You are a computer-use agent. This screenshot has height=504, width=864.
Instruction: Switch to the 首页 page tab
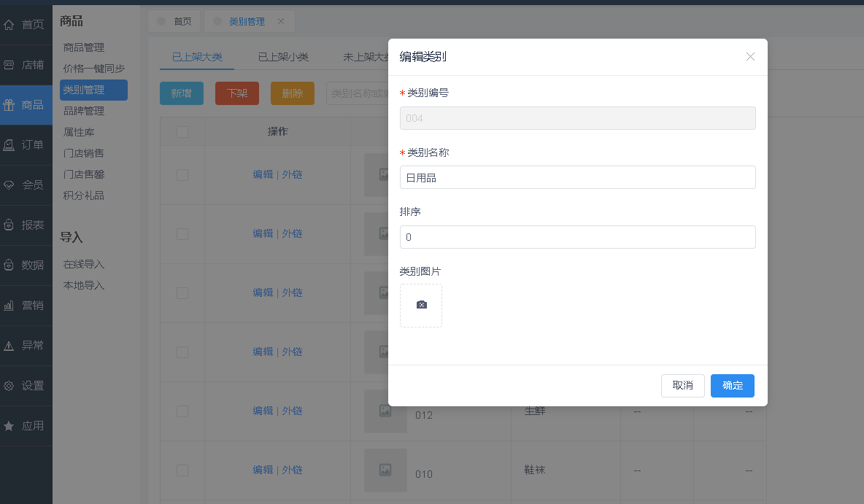coord(174,21)
